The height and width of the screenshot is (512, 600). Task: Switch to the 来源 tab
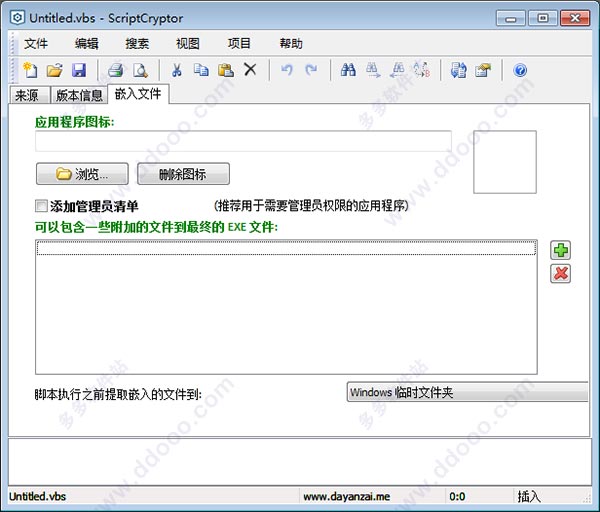click(x=29, y=95)
